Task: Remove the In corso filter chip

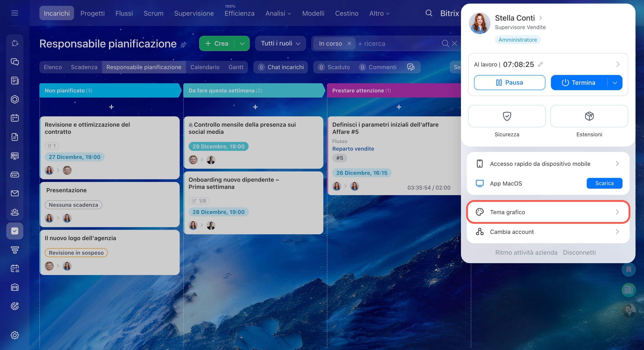Action: pos(349,43)
